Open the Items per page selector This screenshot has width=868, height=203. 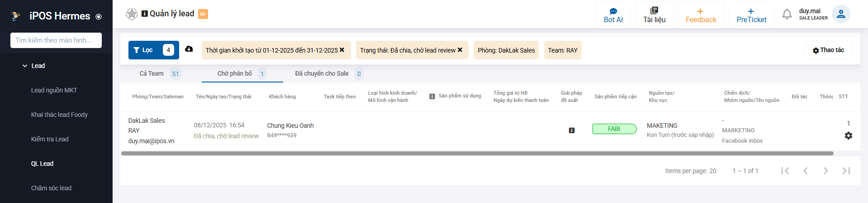pos(713,171)
